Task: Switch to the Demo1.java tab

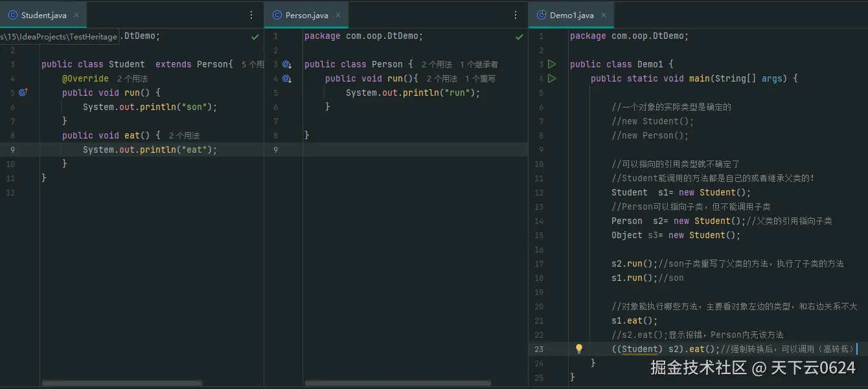Action: pos(571,15)
